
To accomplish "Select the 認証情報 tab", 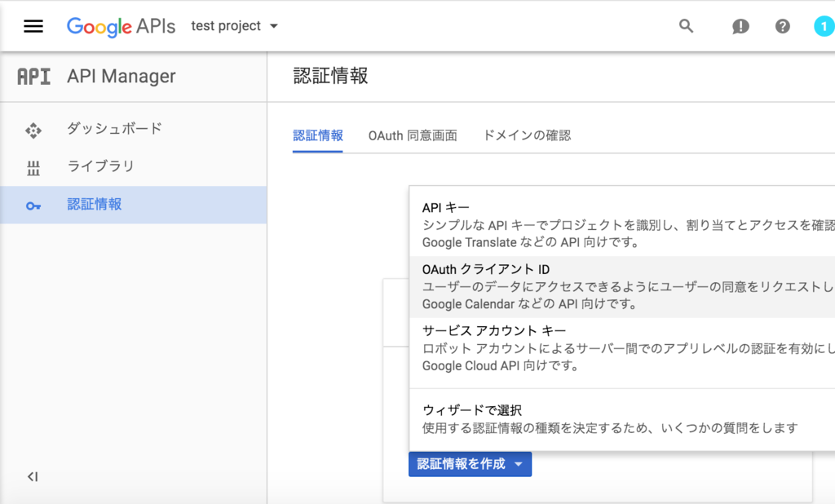I will pos(318,135).
